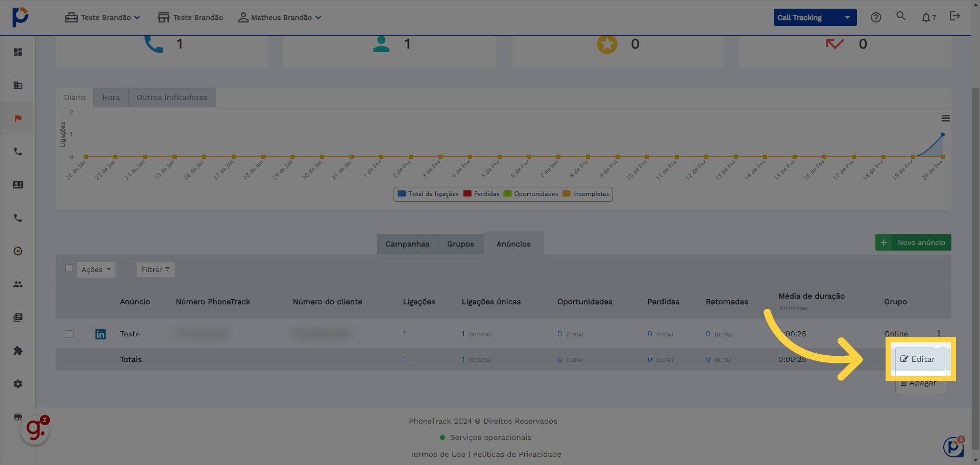Switch to the Diário chart tab
Viewport: 980px width, 465px height.
(x=75, y=97)
